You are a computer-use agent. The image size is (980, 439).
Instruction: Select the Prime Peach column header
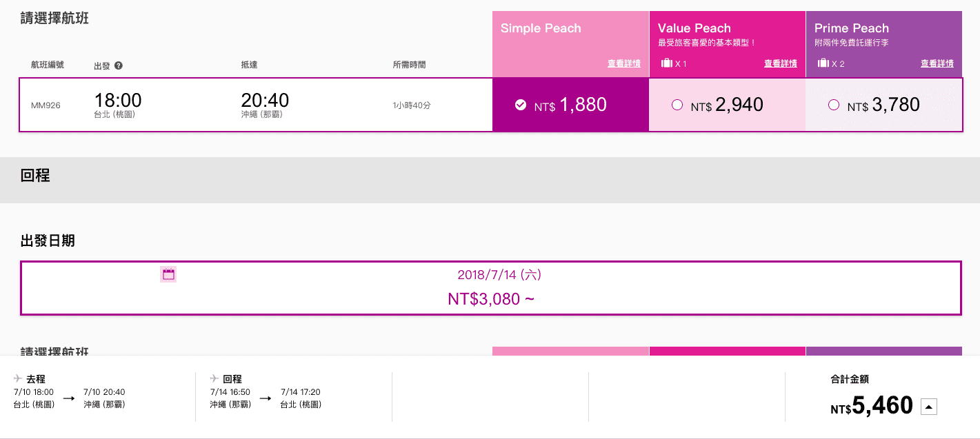[883, 44]
